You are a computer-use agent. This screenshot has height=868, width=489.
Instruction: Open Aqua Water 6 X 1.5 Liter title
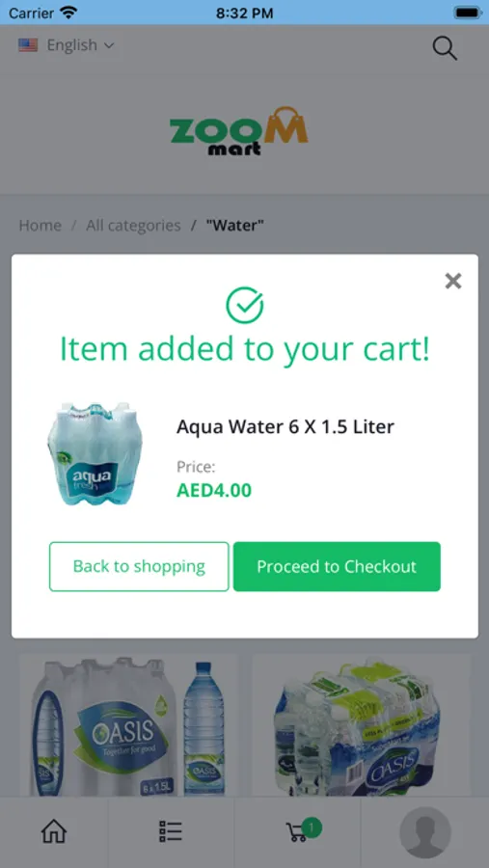point(285,427)
